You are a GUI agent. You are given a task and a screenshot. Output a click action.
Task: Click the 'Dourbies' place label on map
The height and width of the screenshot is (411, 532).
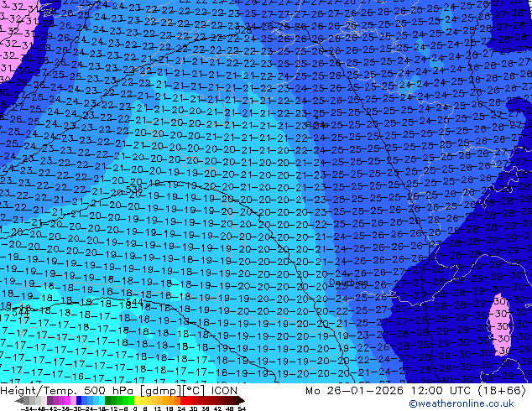click(x=348, y=283)
